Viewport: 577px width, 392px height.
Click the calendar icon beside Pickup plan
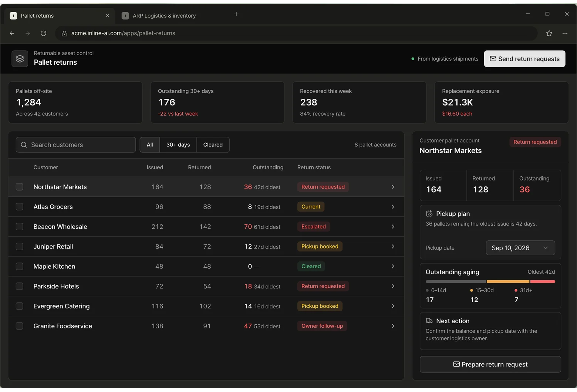coord(429,214)
